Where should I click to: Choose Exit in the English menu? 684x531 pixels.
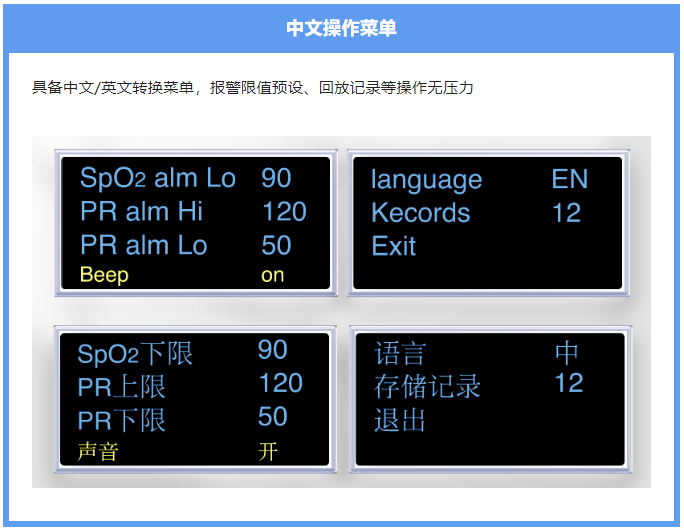[393, 246]
